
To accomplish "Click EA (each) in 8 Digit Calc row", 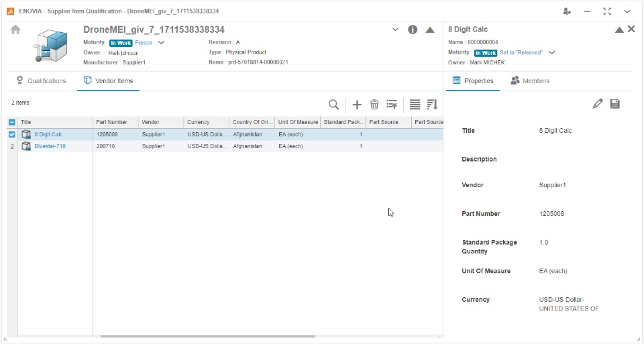I will [290, 134].
